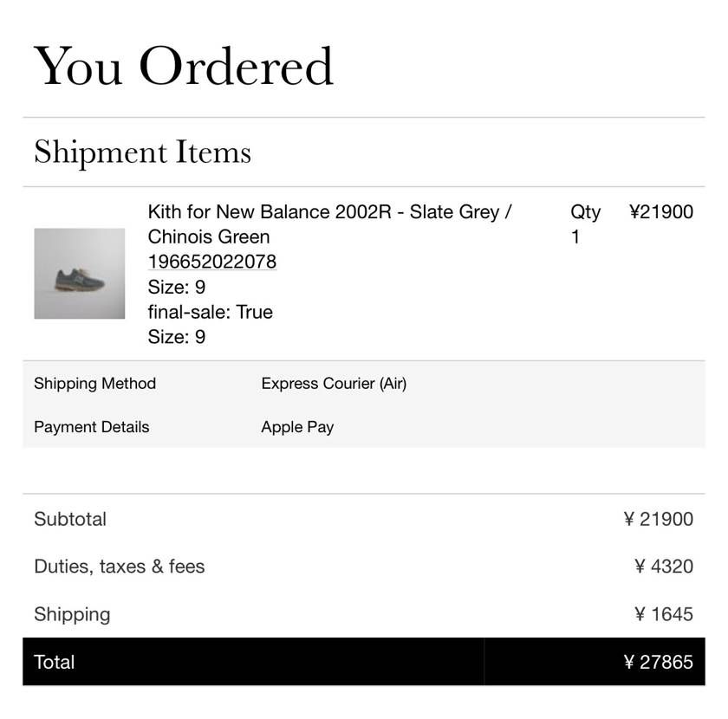Click the Qty 1 quantity text
This screenshot has width=728, height=719.
585,224
